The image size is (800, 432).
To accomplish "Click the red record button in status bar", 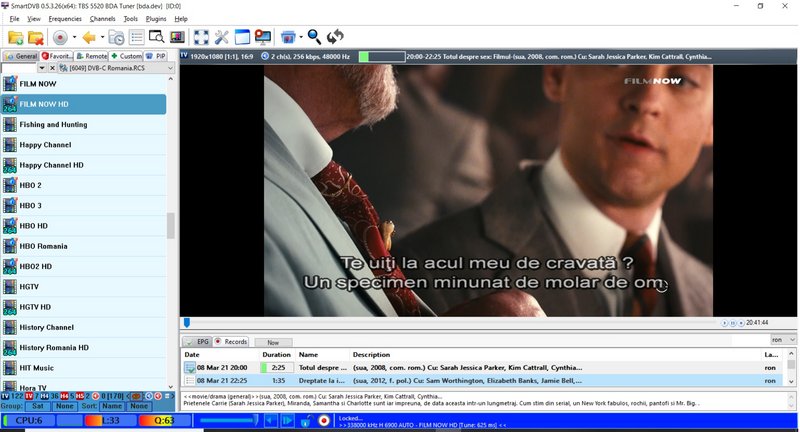I will pos(323,421).
